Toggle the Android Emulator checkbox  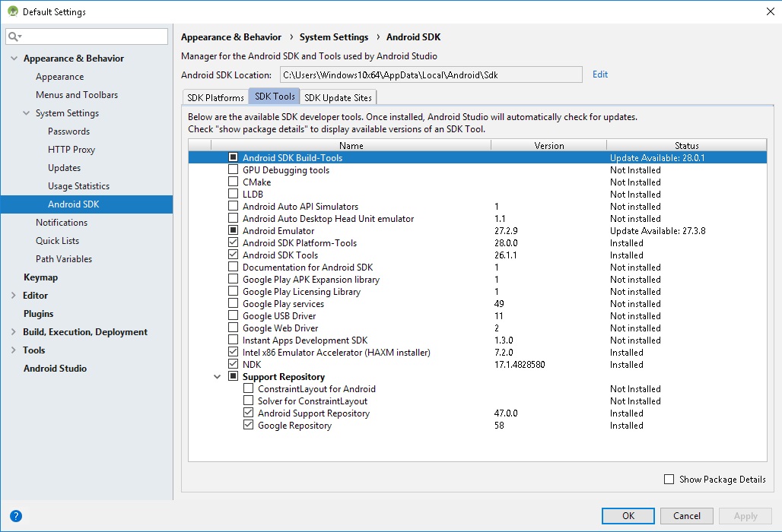pyautogui.click(x=233, y=230)
